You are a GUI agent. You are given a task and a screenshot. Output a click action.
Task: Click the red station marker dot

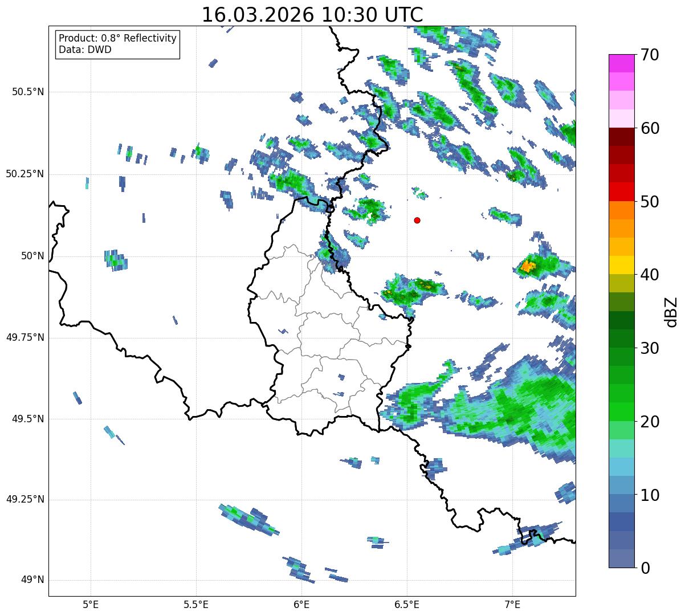pyautogui.click(x=417, y=220)
